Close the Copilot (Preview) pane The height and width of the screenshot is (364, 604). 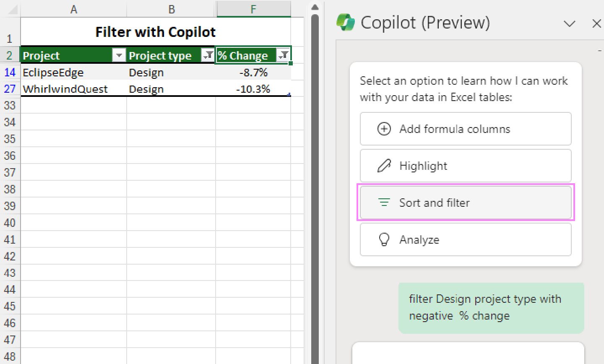point(596,23)
